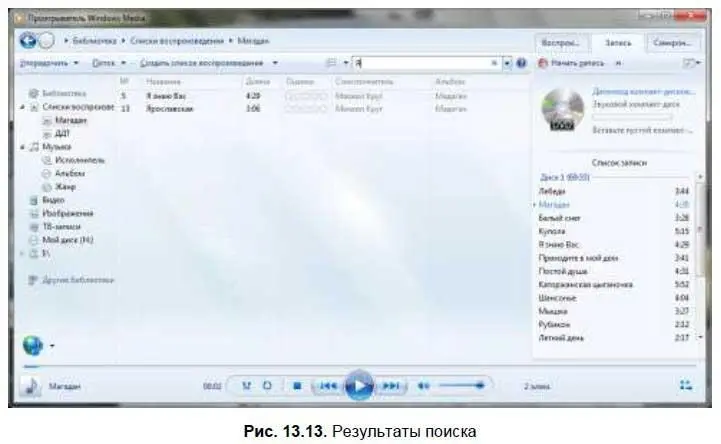Open the view options dropdown arrow

click(346, 63)
